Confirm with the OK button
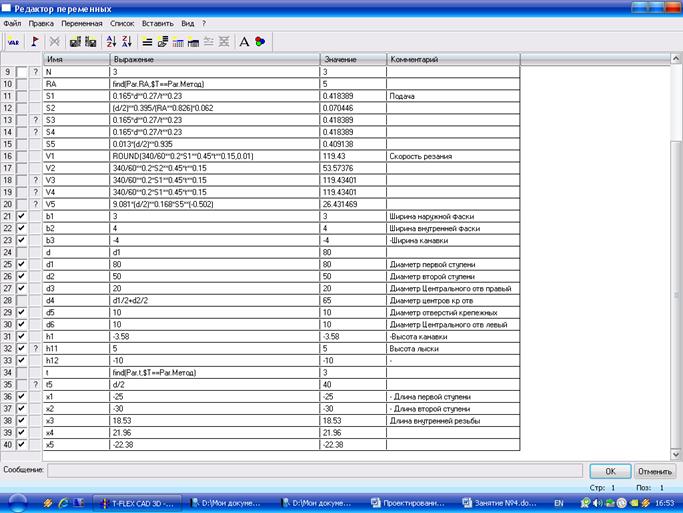 tap(610, 471)
